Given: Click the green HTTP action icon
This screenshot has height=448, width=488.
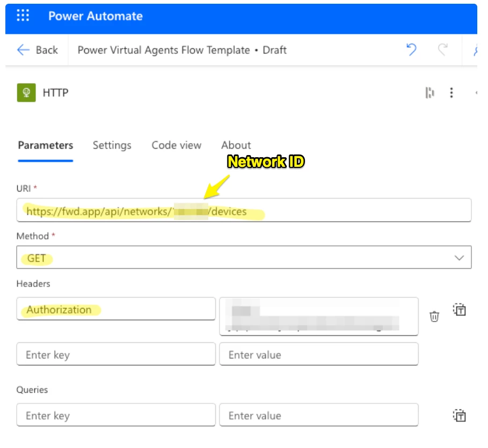Looking at the screenshot, I should pos(26,92).
